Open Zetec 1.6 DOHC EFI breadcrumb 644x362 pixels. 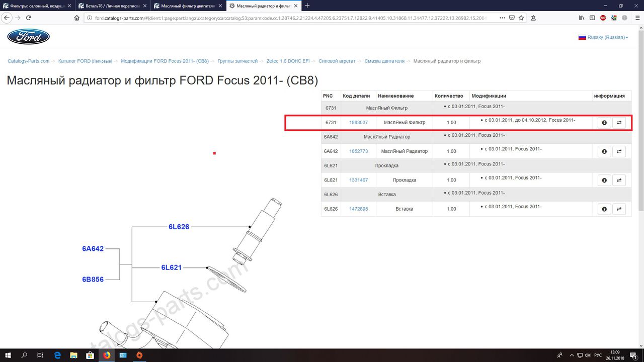coord(288,61)
